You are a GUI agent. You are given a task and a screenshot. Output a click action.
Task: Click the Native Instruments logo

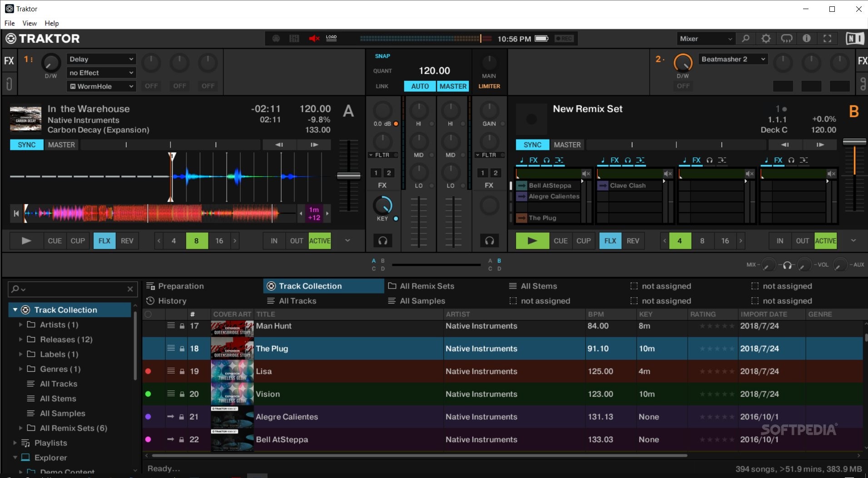(854, 39)
